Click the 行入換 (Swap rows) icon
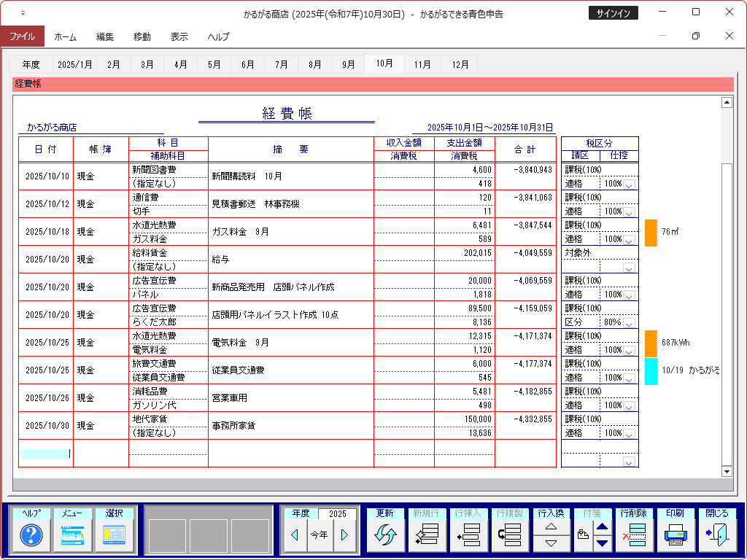This screenshot has height=560, width=747. pos(552,535)
